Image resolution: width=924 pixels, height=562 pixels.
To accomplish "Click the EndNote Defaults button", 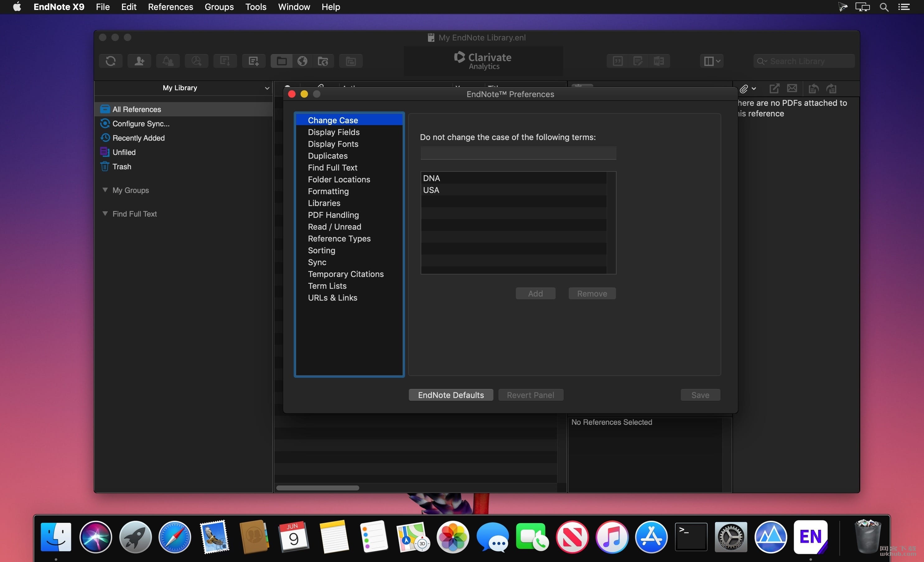I will (451, 395).
